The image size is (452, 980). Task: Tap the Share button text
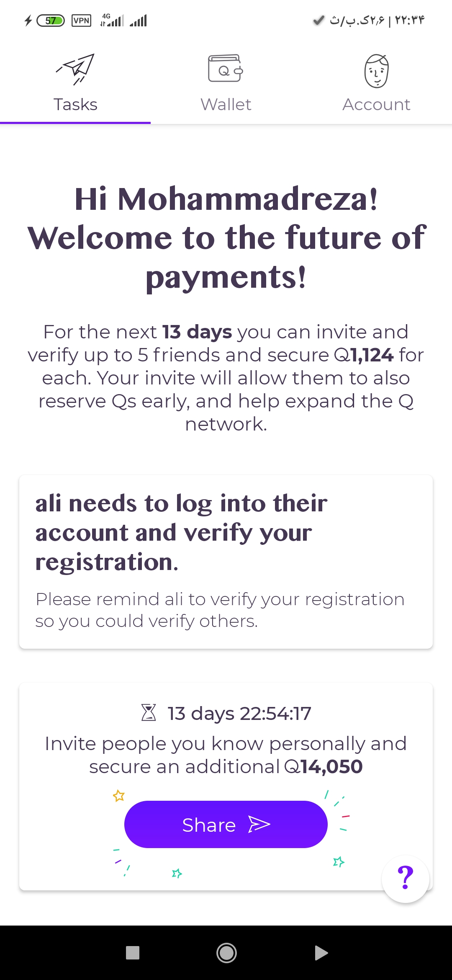click(209, 825)
